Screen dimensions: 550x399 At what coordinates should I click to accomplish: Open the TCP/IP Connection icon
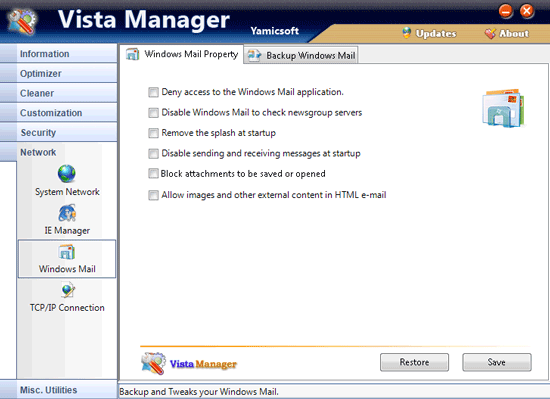[68, 291]
